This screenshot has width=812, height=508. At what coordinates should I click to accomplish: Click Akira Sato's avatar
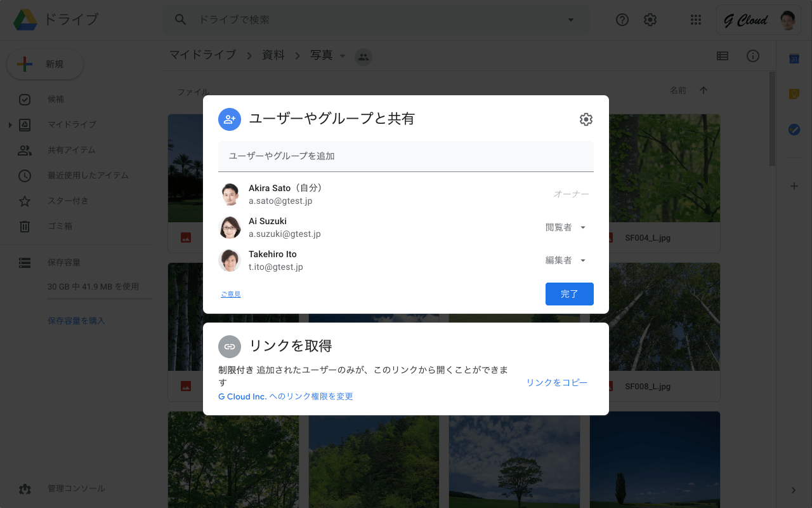click(x=230, y=194)
